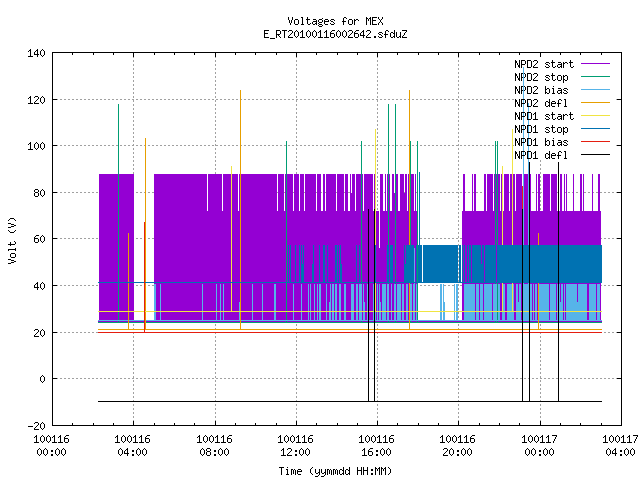Click the x-axis tick '100116 00:00'
This screenshot has height=480, width=640.
coord(51,446)
